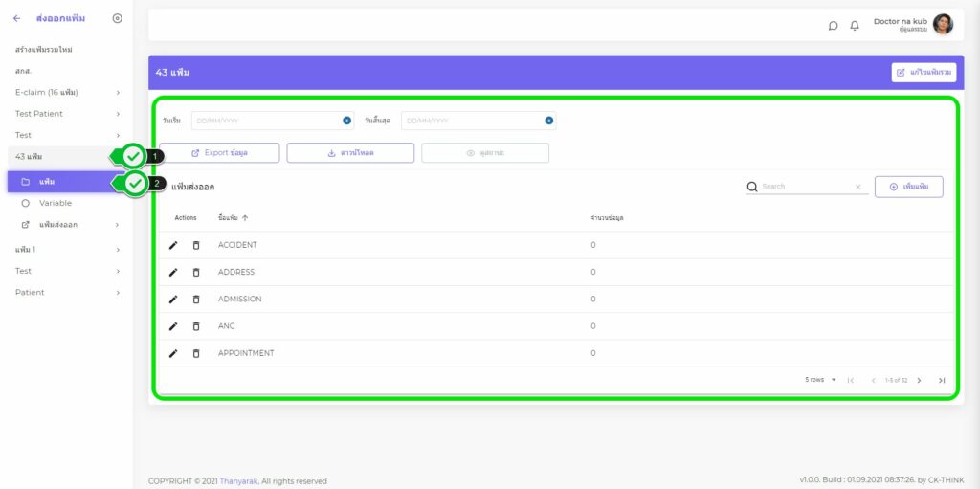The image size is (980, 489).
Task: Click the Doctor na kub profile avatar
Action: tap(943, 25)
